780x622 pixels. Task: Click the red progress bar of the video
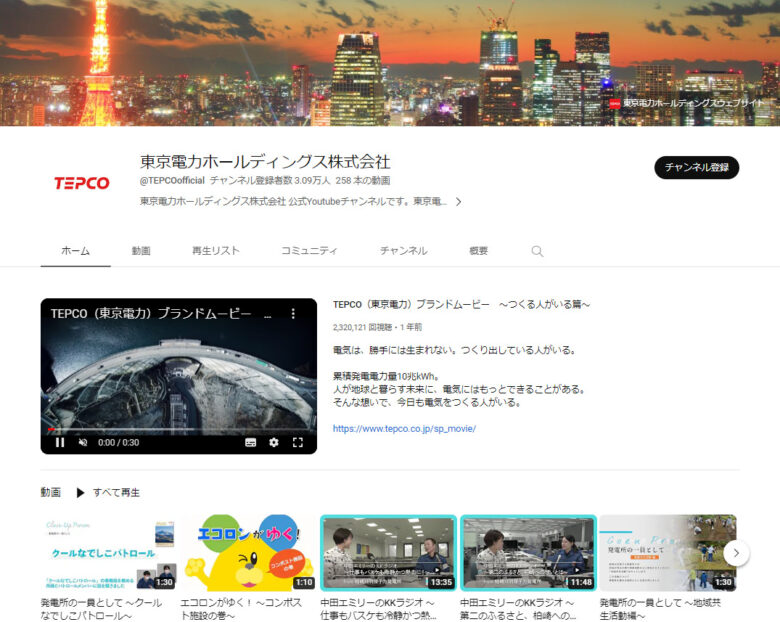51,429
